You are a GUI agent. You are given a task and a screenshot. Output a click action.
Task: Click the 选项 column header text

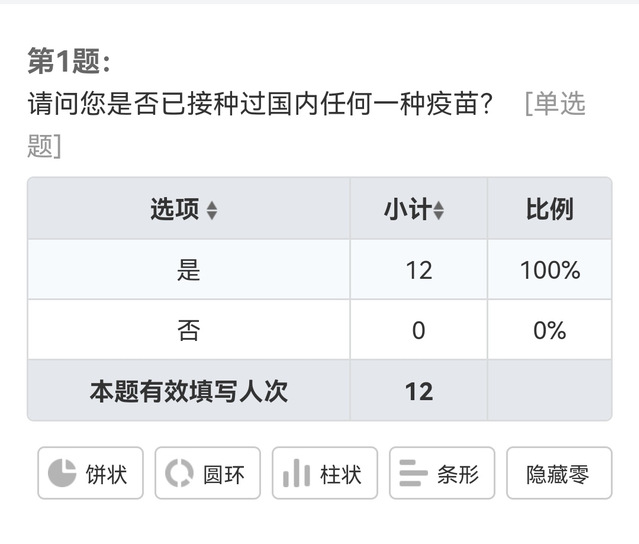pyautogui.click(x=175, y=209)
